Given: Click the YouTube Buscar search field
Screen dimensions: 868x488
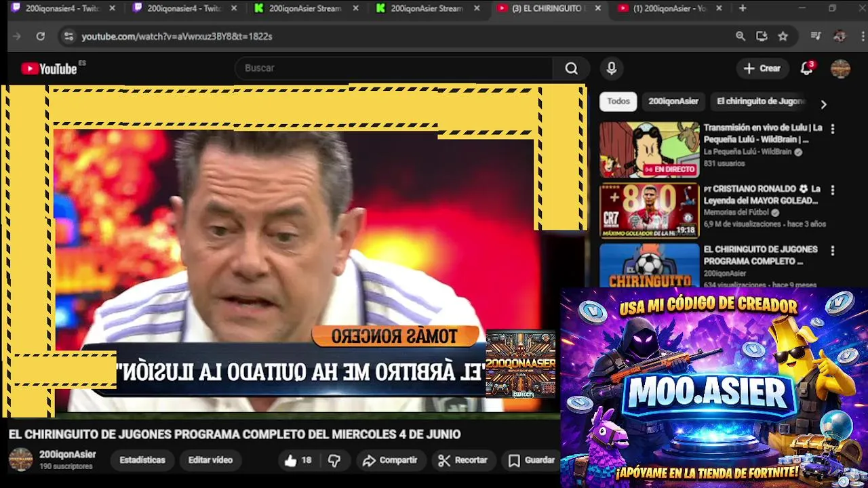Looking at the screenshot, I should click(393, 68).
